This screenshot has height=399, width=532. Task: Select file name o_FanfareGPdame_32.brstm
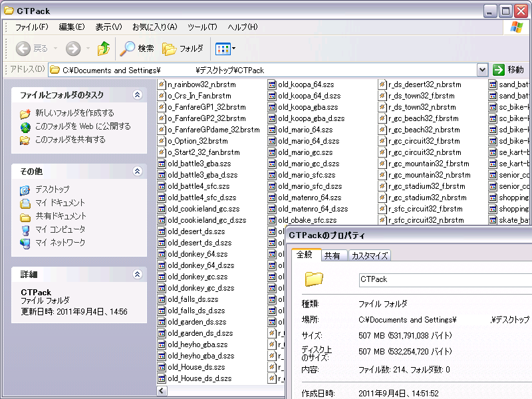pyautogui.click(x=213, y=130)
